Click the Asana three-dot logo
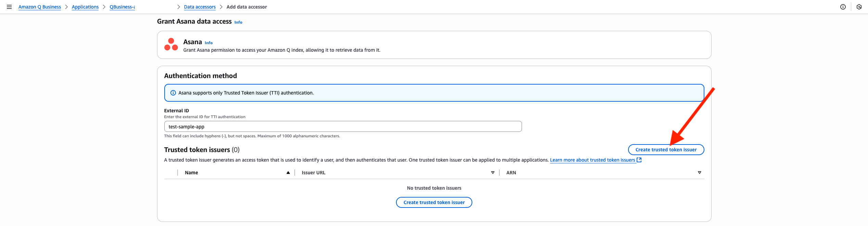The width and height of the screenshot is (868, 226). [171, 45]
